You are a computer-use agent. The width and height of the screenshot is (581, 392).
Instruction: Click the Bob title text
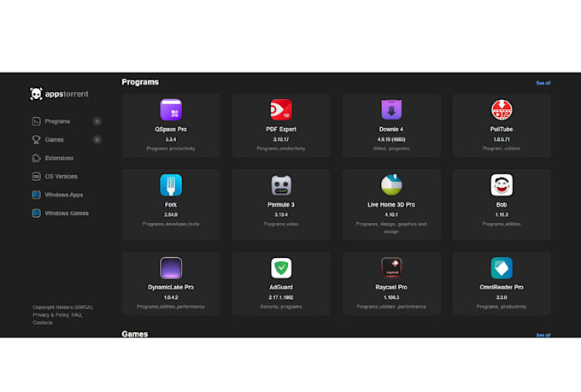tap(502, 204)
